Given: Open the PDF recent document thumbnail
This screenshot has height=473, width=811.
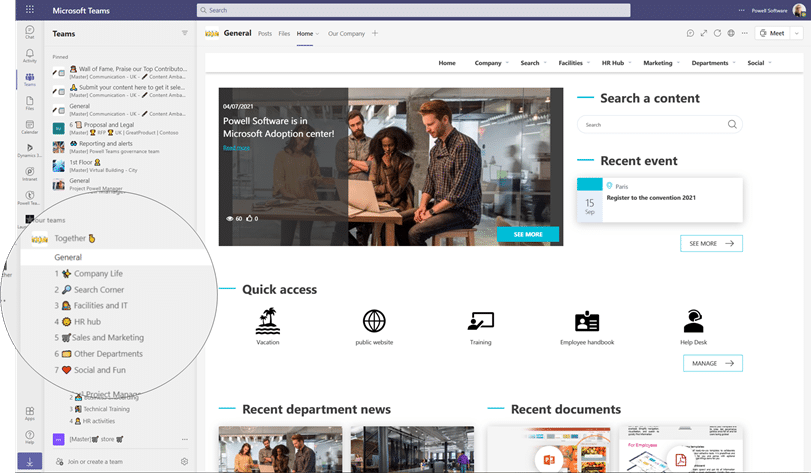Looking at the screenshot, I should (681, 449).
